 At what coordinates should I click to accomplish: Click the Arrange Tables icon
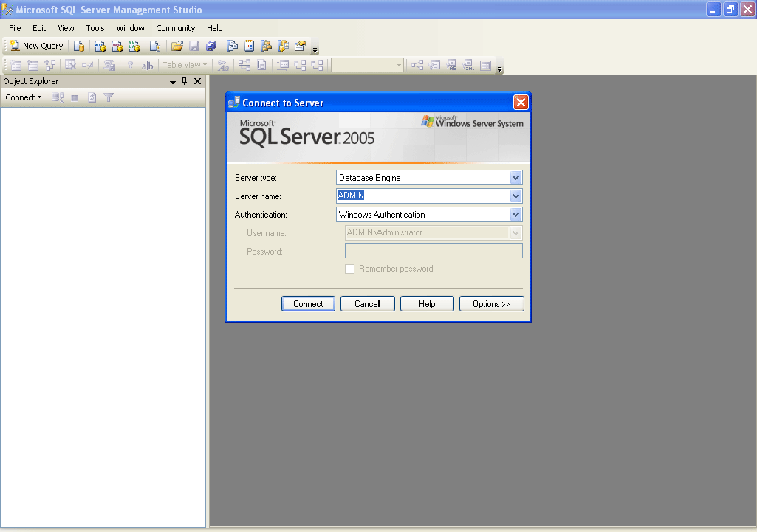pyautogui.click(x=317, y=65)
